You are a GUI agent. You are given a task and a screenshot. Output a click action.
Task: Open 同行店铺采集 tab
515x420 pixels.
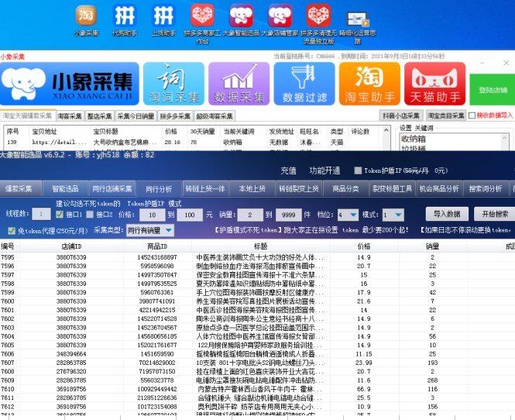click(x=112, y=188)
